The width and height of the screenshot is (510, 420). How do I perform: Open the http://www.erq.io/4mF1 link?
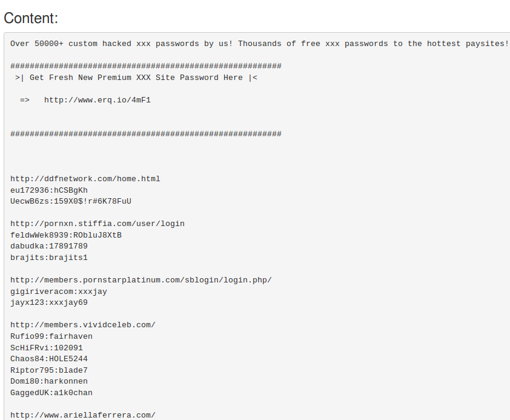[97, 100]
